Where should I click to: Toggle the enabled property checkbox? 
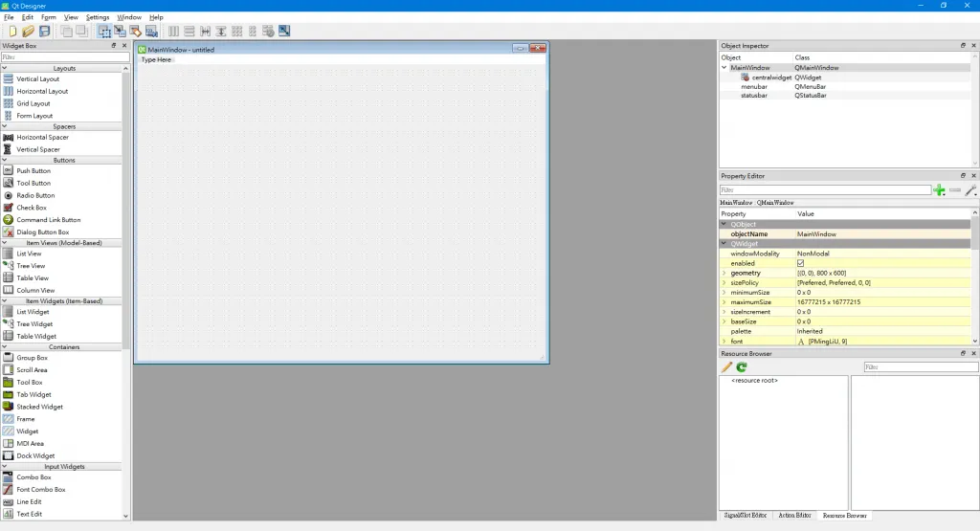[x=801, y=263]
